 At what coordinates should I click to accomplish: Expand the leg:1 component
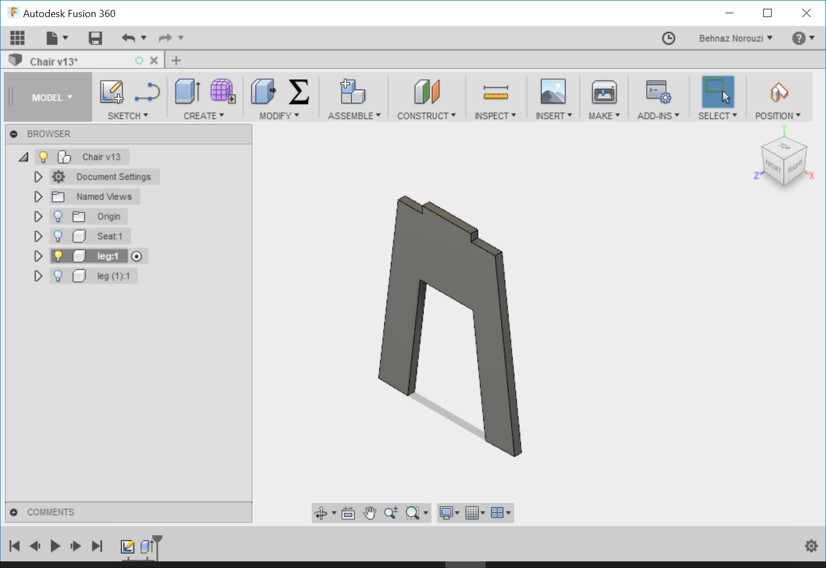pyautogui.click(x=38, y=256)
